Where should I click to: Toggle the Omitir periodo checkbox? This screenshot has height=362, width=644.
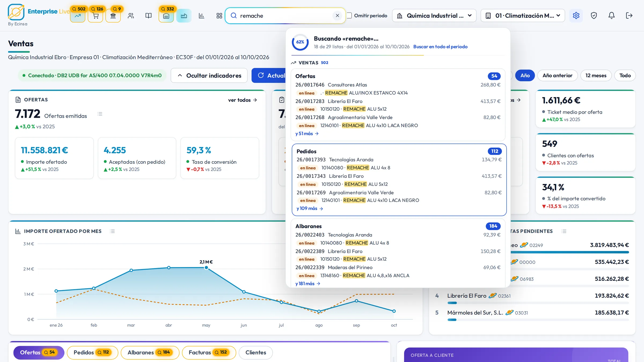coord(349,16)
